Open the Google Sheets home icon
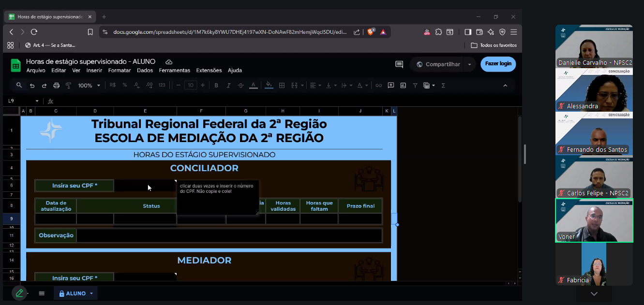The width and height of the screenshot is (644, 305). pos(15,65)
